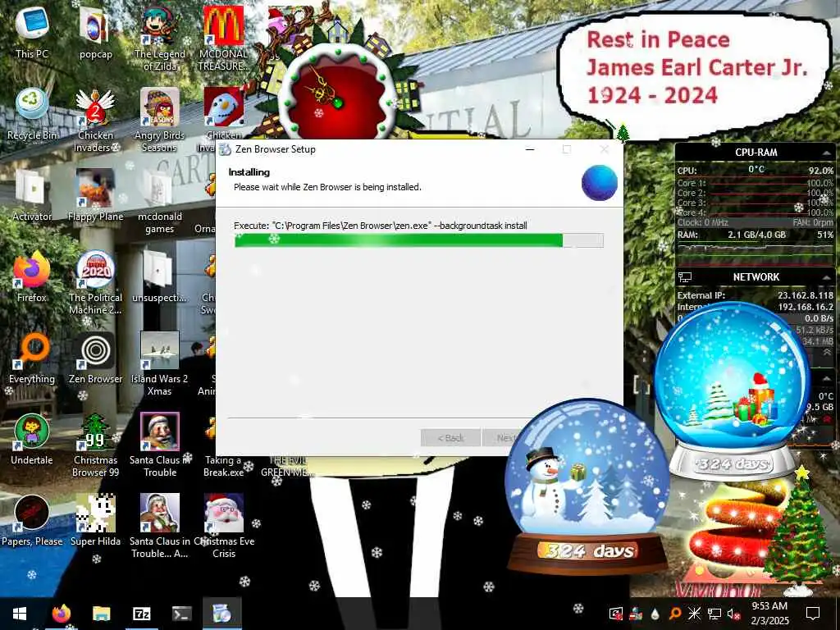Launch Super Hilda desktop icon
This screenshot has width=840, height=630.
[x=95, y=521]
